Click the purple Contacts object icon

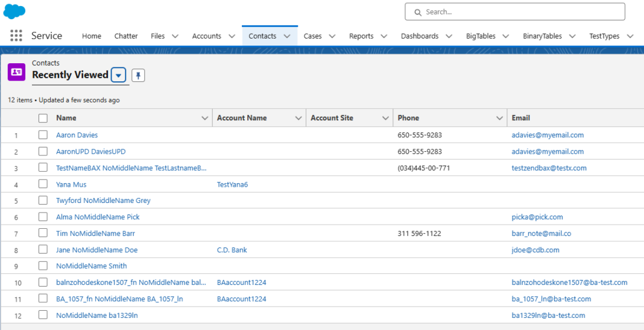tap(16, 72)
